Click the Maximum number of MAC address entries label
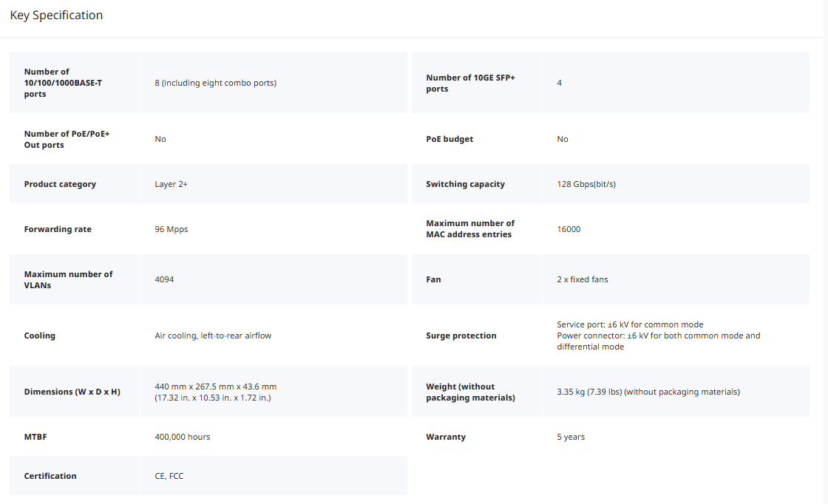828x504 pixels. [x=470, y=229]
